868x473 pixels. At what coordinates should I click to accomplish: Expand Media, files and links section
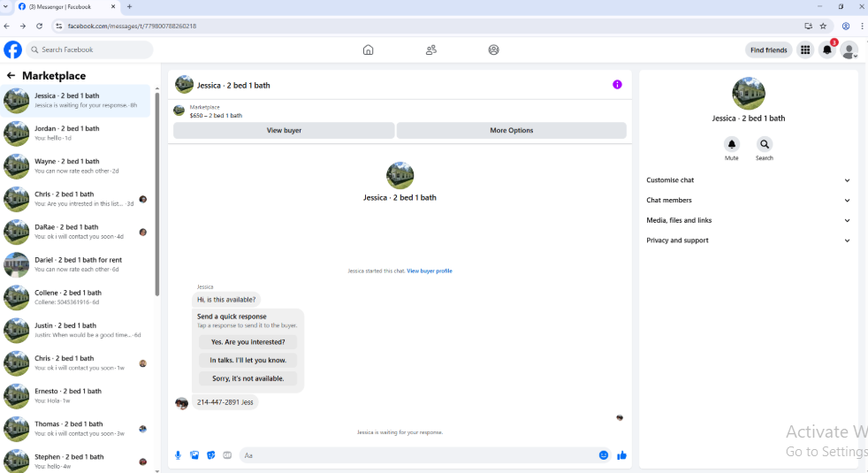pyautogui.click(x=748, y=220)
